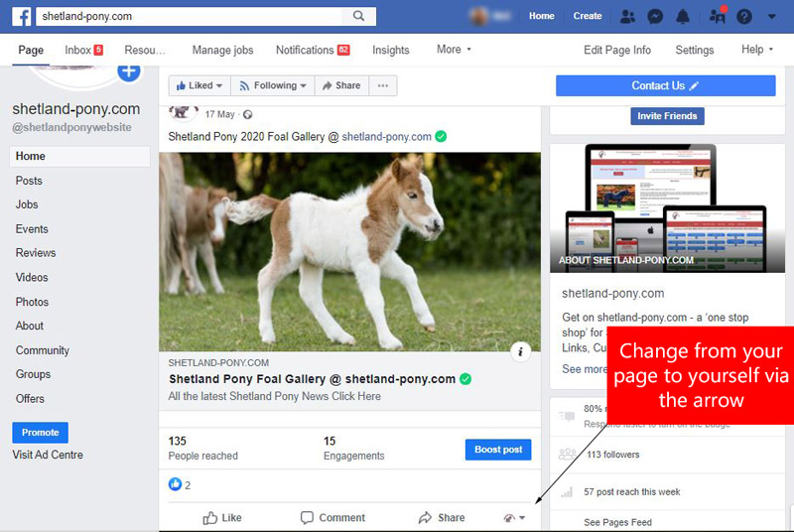
Task: Open the account dropdown arrow in top bar
Action: click(772, 16)
